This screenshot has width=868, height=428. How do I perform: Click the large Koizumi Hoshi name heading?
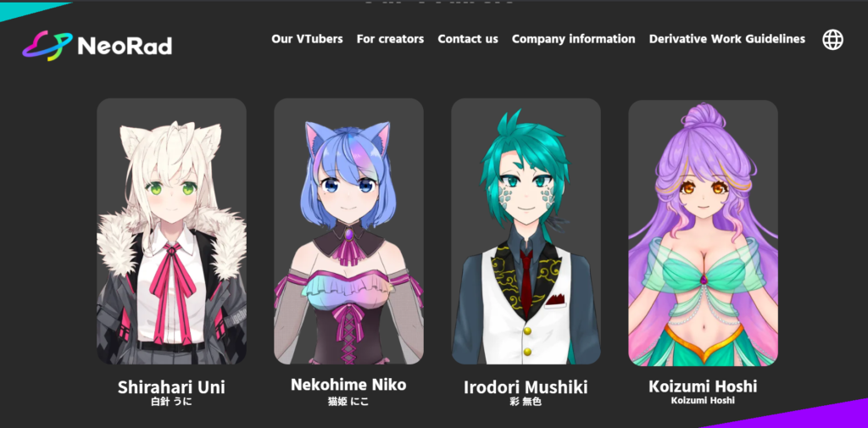click(x=703, y=386)
